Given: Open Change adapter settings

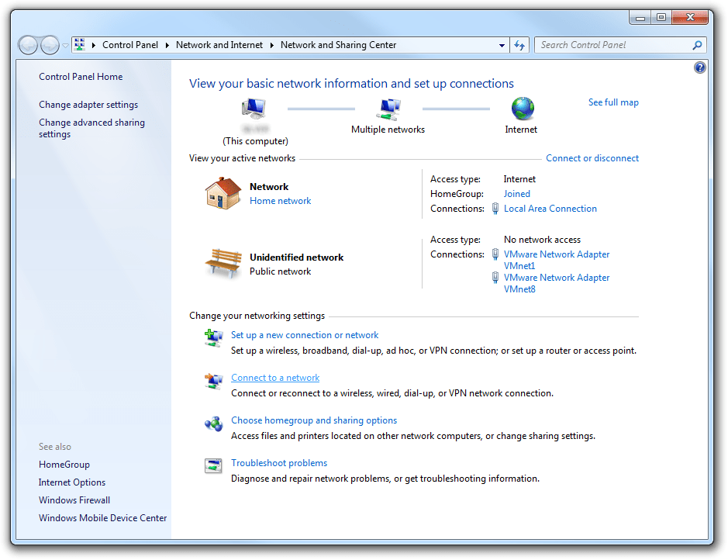Looking at the screenshot, I should (88, 105).
